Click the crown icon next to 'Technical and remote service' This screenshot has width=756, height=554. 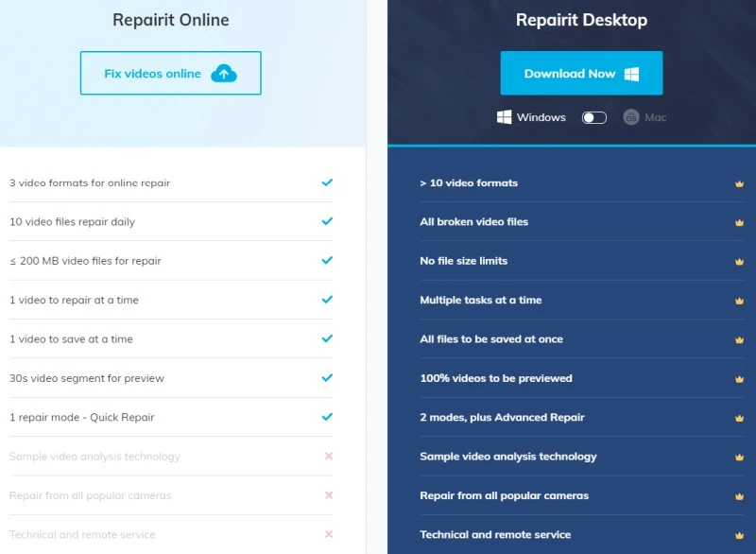point(738,533)
